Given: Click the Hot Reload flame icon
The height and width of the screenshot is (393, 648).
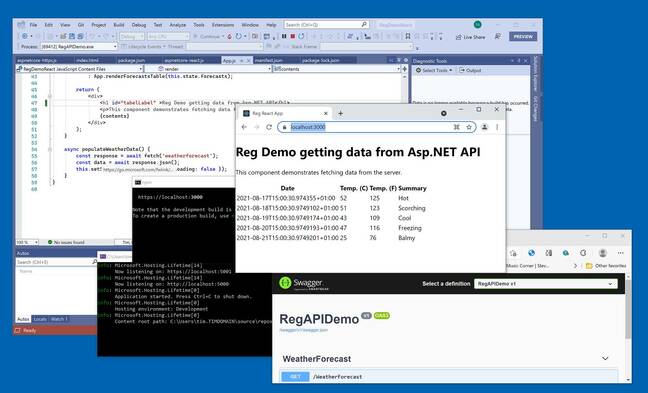Looking at the screenshot, I should (x=229, y=36).
